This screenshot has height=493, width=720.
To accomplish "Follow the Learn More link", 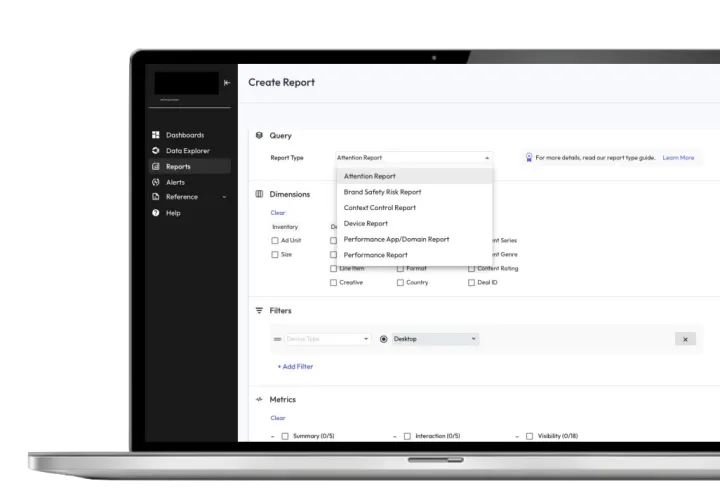I will coord(678,157).
